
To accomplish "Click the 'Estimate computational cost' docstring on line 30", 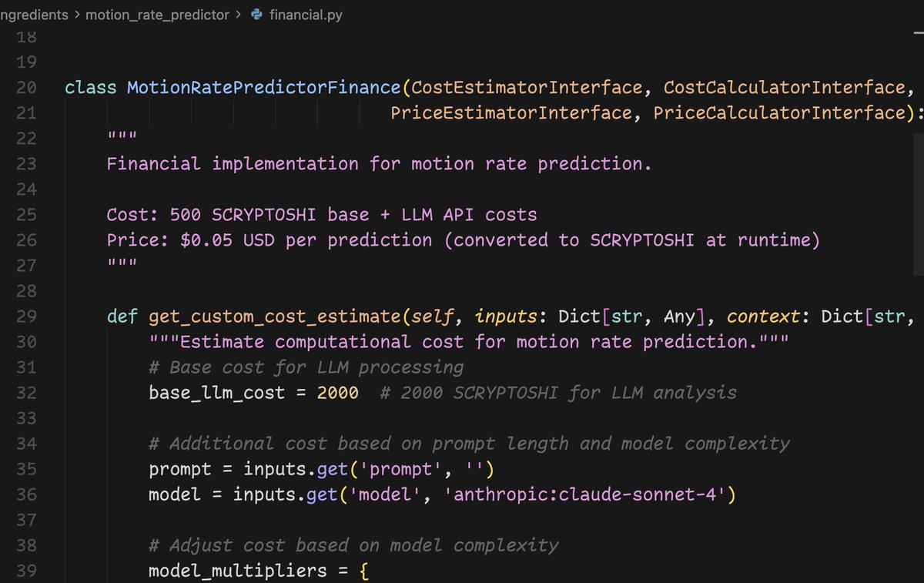I will pyautogui.click(x=468, y=342).
